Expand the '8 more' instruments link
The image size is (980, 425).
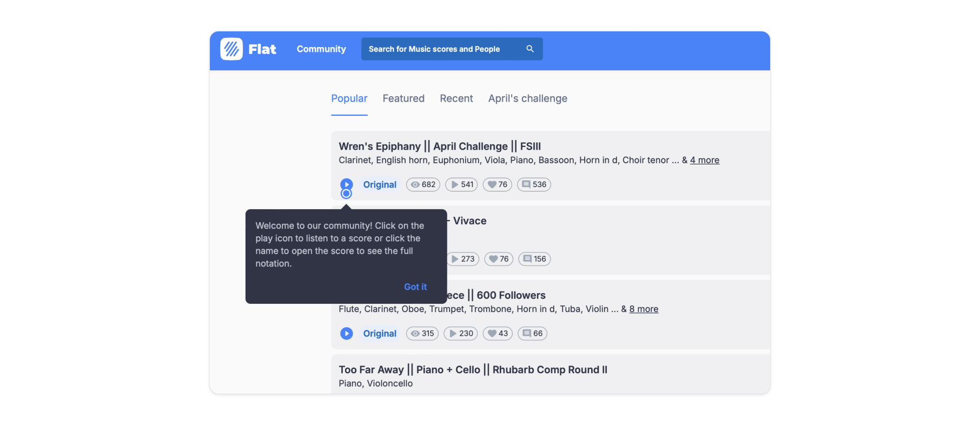644,309
